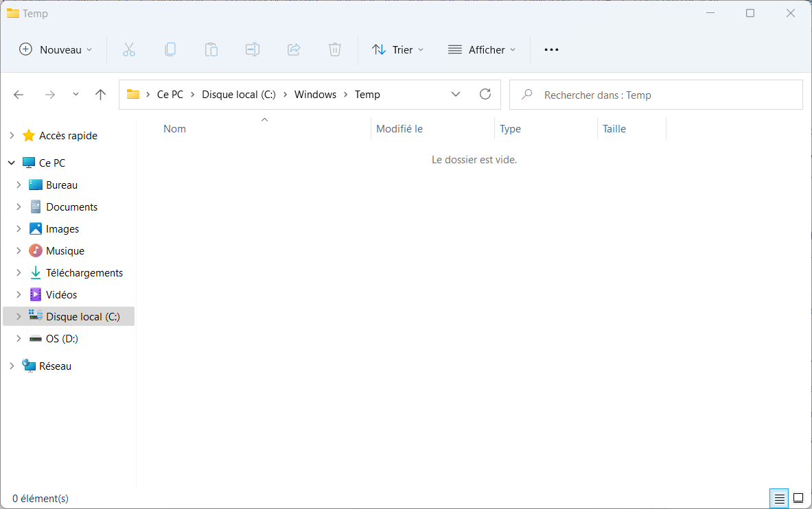Collapse the Ce PC tree node

(12, 163)
